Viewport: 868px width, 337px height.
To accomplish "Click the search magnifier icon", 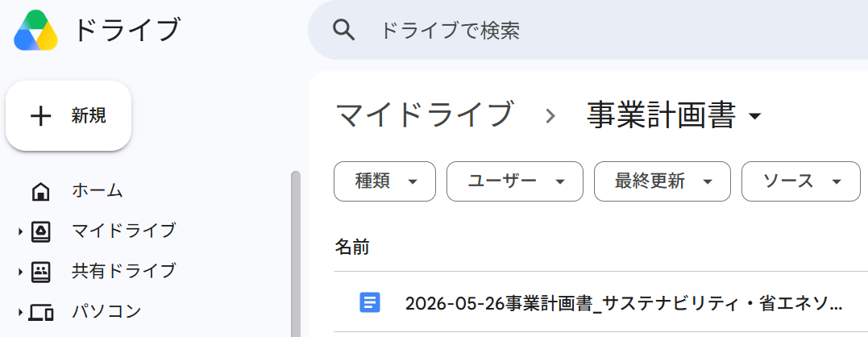I will click(343, 30).
